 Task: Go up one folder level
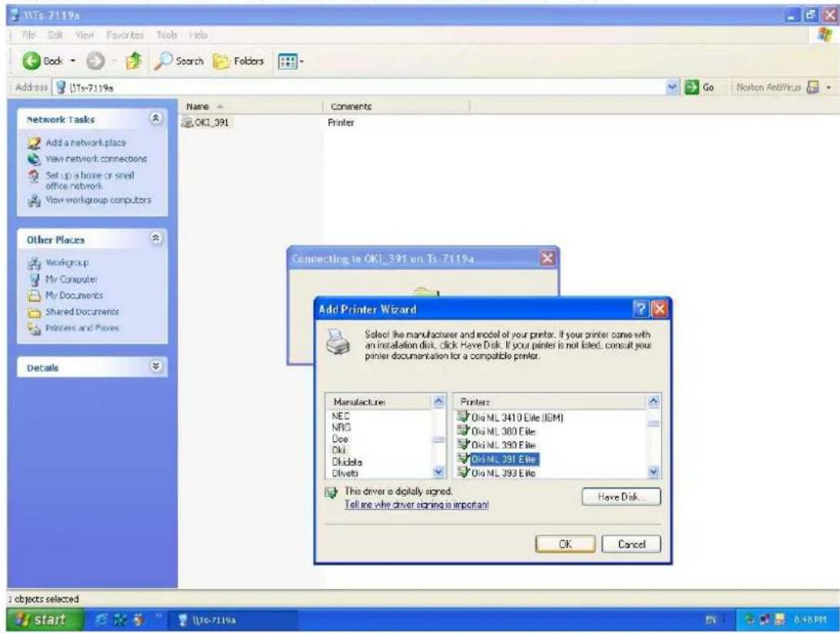coord(134,61)
